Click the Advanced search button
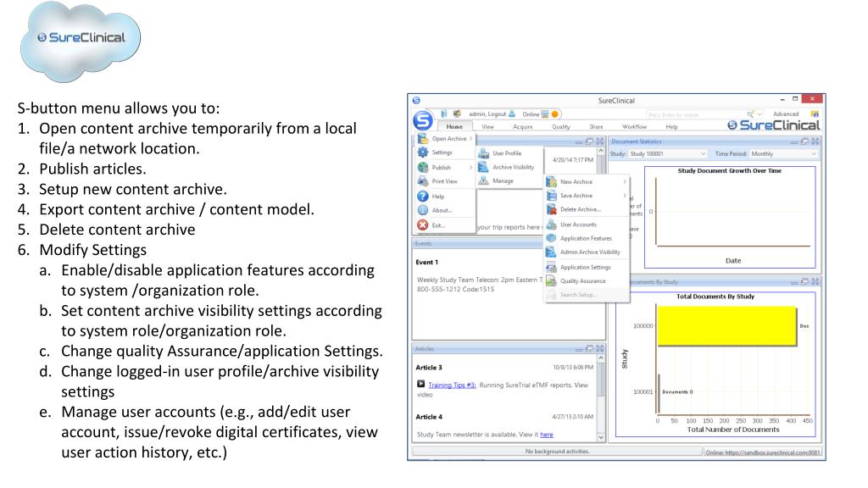The width and height of the screenshot is (868, 488). (x=786, y=114)
